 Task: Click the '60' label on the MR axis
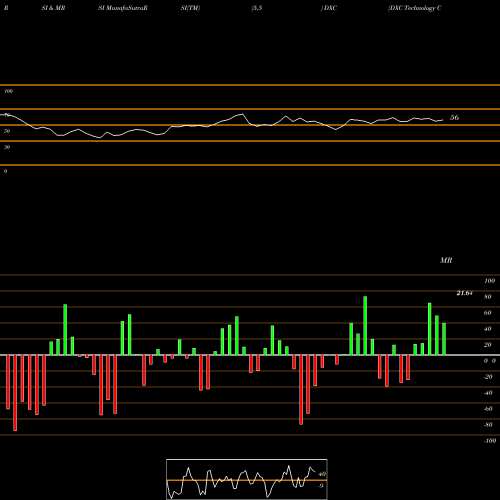[488, 313]
